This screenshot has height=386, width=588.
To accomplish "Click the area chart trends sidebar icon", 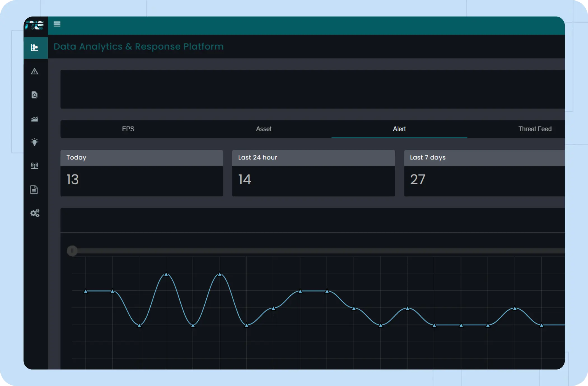I will (x=34, y=119).
